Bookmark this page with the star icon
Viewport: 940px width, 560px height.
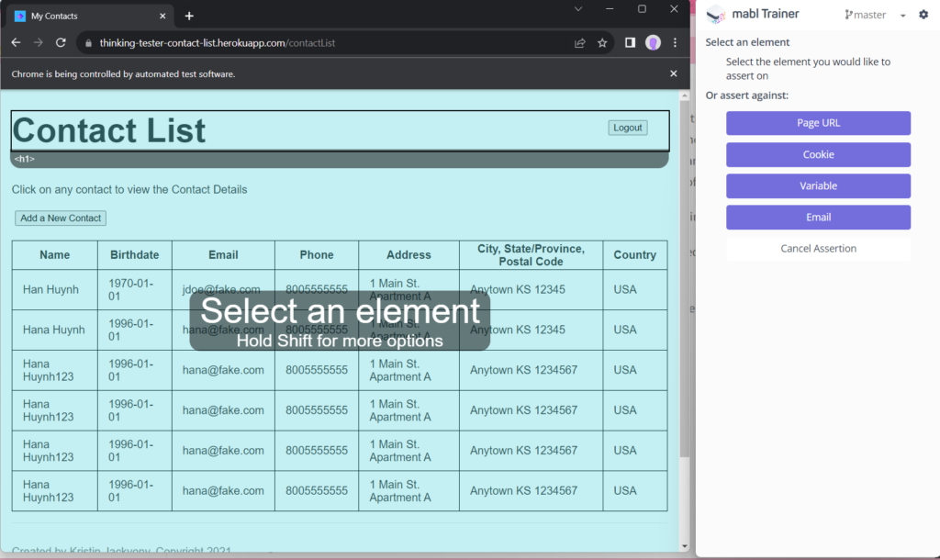click(602, 43)
